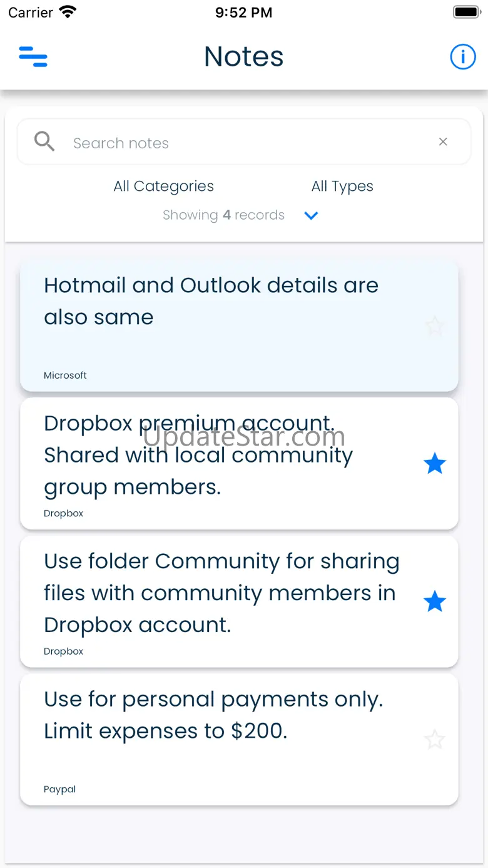Open the hamburger side menu
This screenshot has width=488, height=868.
pos(33,57)
